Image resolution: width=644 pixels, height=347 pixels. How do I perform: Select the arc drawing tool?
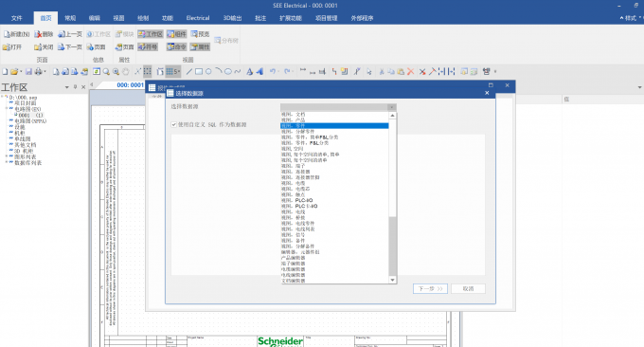pyautogui.click(x=219, y=71)
